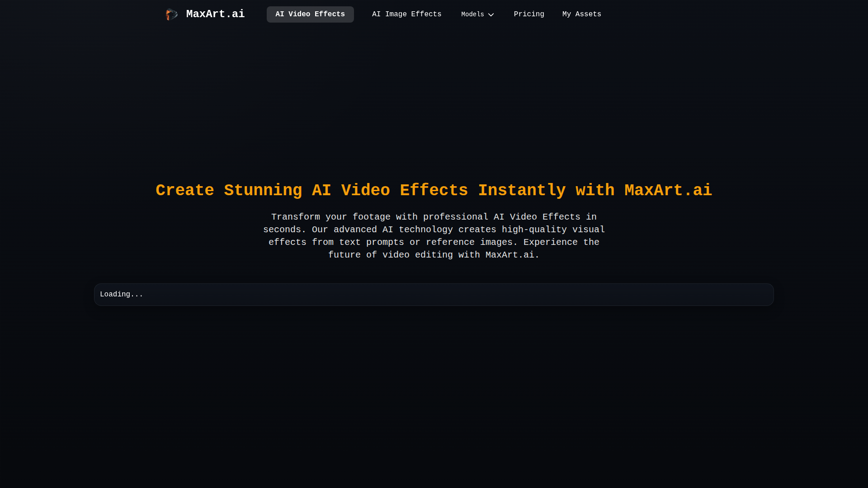Click 'MaxArt.ai' at the headline's end
868x488 pixels.
pyautogui.click(x=668, y=191)
